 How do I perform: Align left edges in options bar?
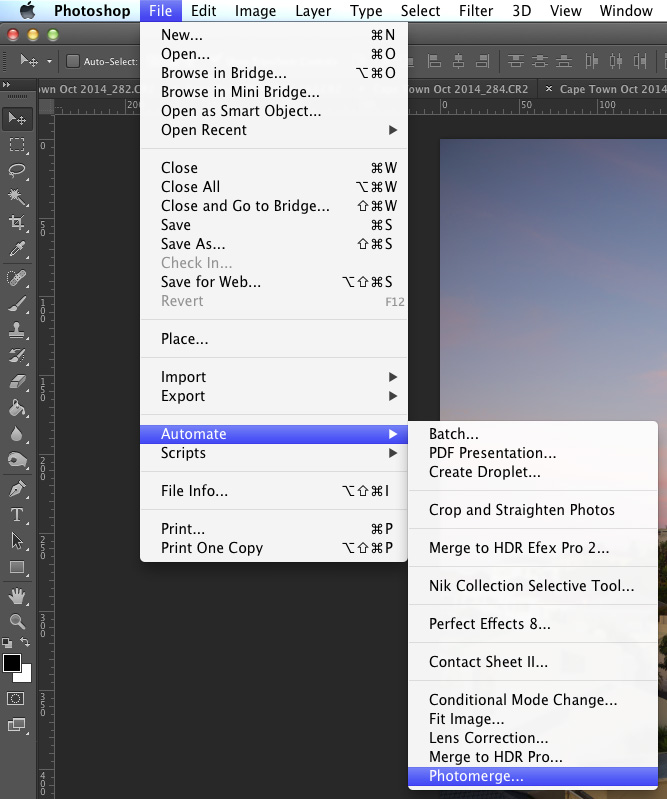434,62
